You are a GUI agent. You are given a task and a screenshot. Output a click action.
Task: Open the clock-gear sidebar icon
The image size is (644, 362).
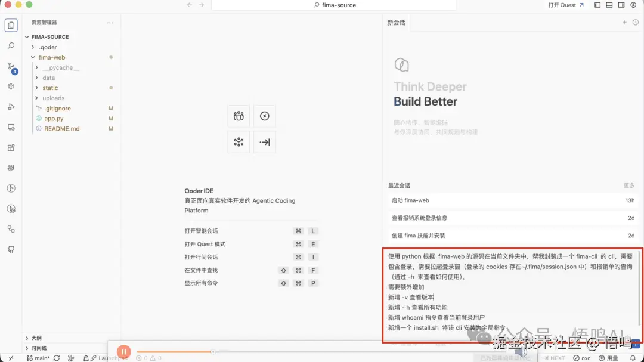[x=11, y=209]
